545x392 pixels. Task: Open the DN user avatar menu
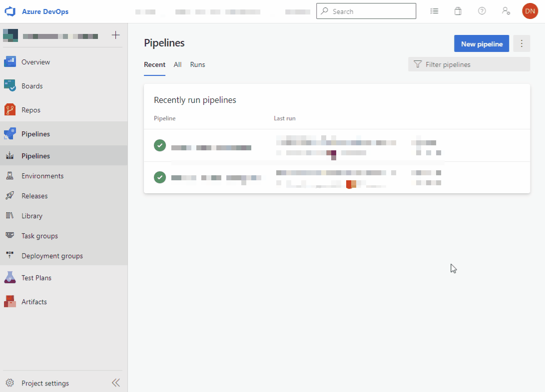(530, 11)
